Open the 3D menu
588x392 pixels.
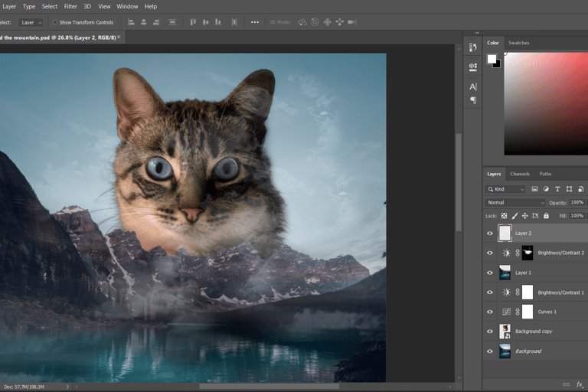click(87, 6)
